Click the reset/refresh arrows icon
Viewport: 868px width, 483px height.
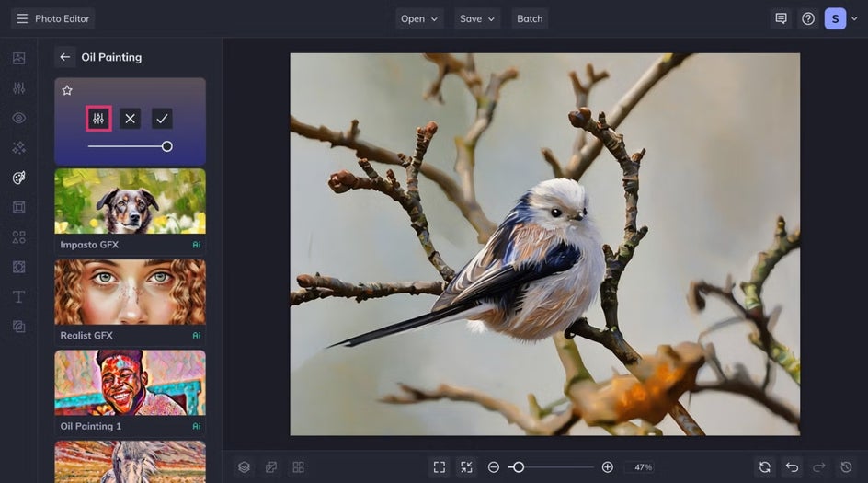pyautogui.click(x=765, y=467)
